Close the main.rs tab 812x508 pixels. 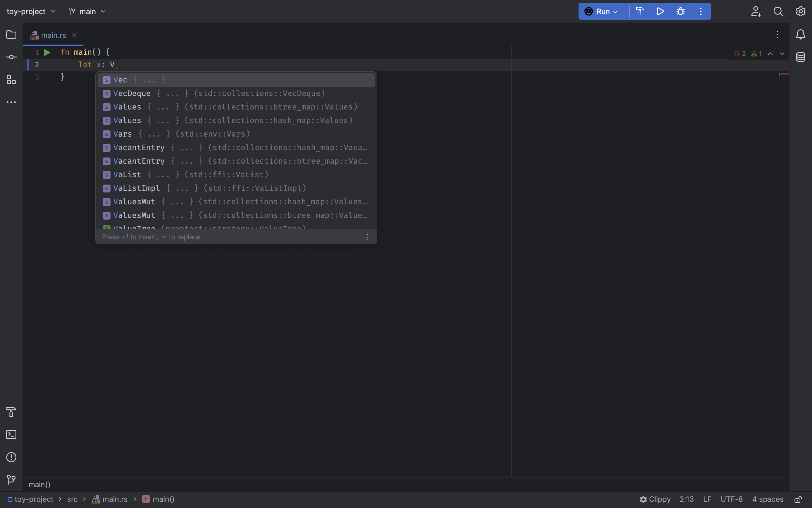point(74,35)
